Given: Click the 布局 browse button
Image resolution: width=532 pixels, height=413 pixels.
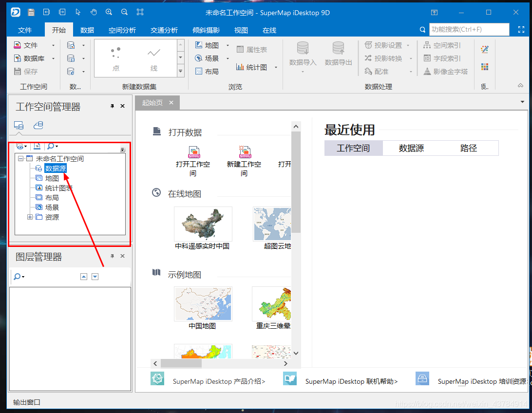Looking at the screenshot, I should click(208, 71).
